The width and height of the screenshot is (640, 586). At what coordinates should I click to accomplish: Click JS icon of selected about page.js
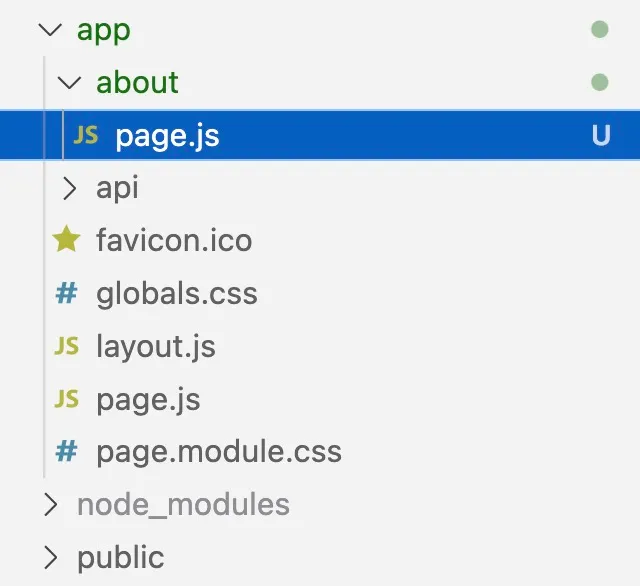tap(86, 135)
